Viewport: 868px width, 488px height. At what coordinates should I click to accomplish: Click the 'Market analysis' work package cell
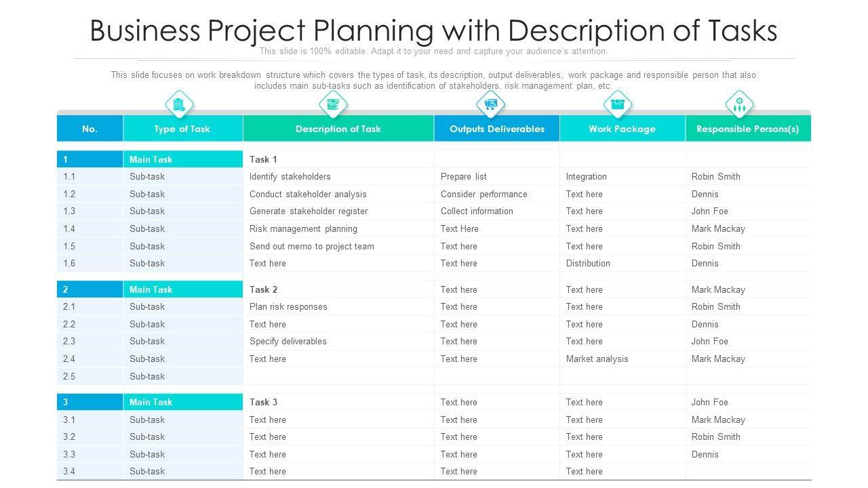(597, 359)
